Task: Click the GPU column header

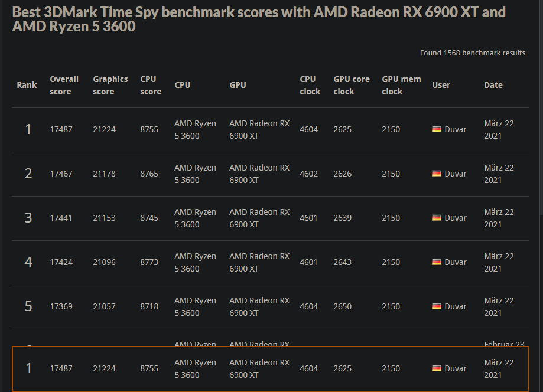Action: point(238,85)
